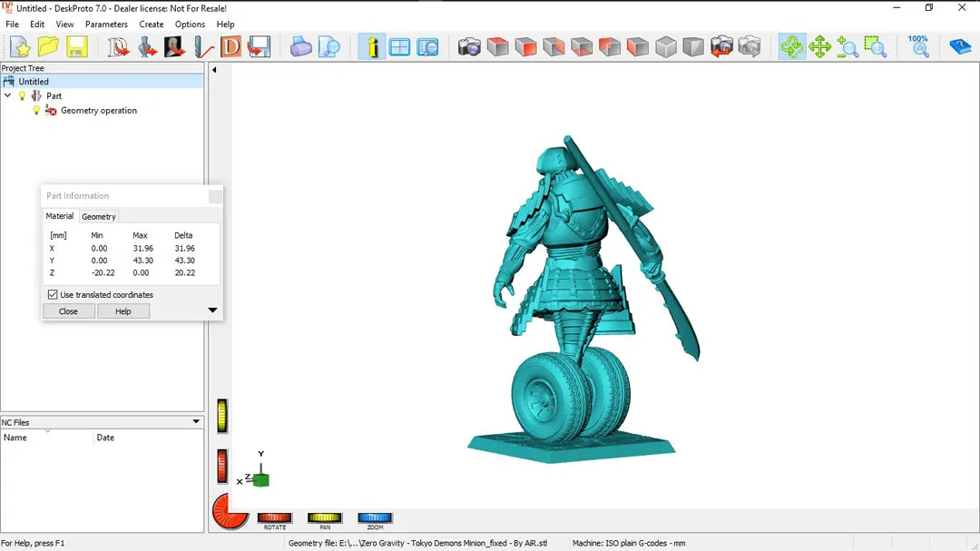Open the NC Files dropdown arrow
This screenshot has height=551, width=980.
tap(196, 421)
